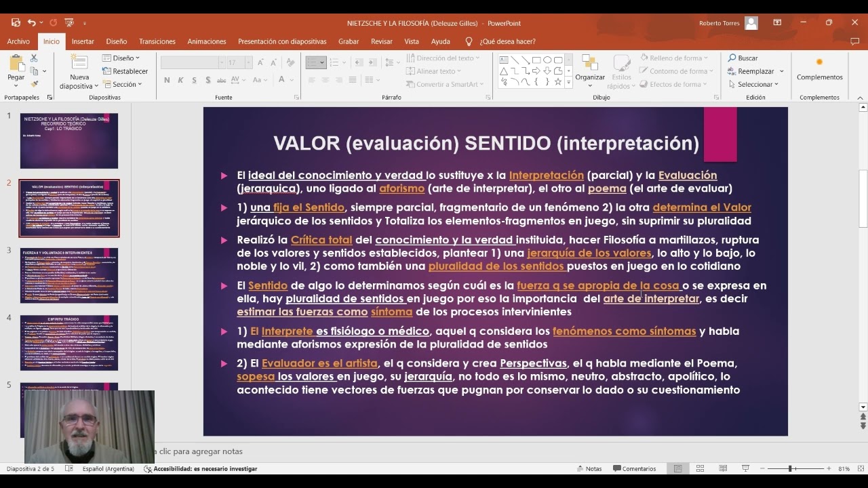Viewport: 868px width, 488px height.
Task: Open Contorno de forma dropdown
Action: click(x=676, y=71)
